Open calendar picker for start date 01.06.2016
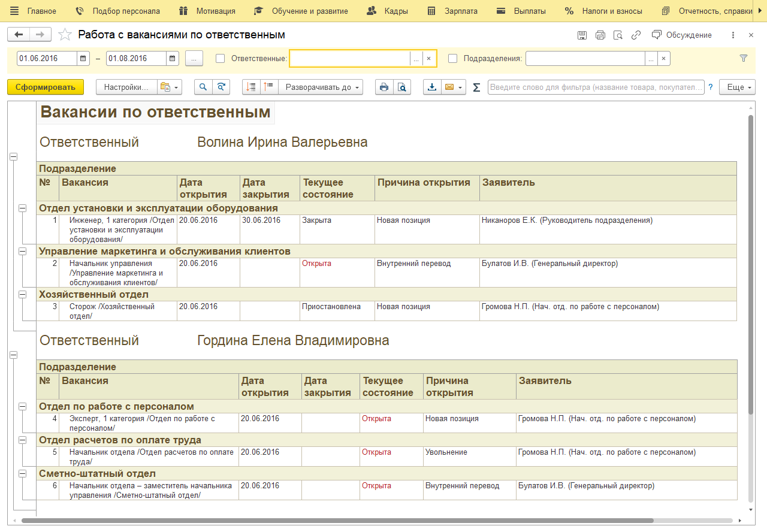 coord(83,59)
